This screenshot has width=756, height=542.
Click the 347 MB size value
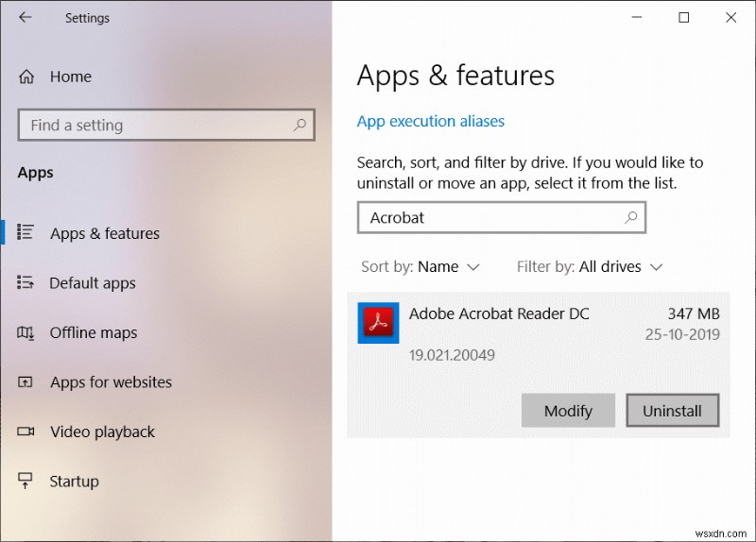694,313
